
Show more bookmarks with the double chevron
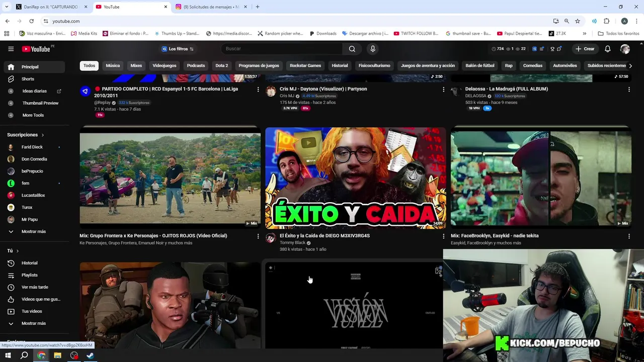point(584,34)
